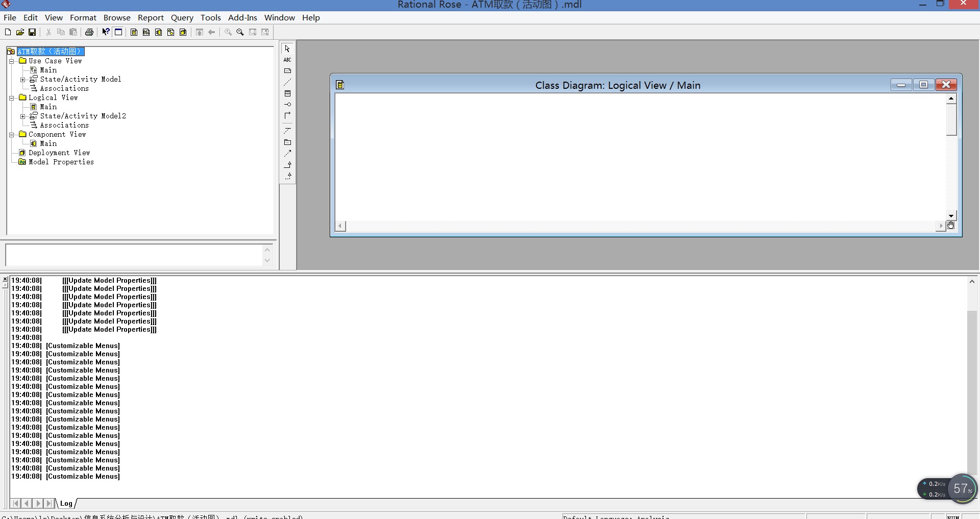The width and height of the screenshot is (980, 519).
Task: Click the Context Help cursor icon
Action: (106, 32)
